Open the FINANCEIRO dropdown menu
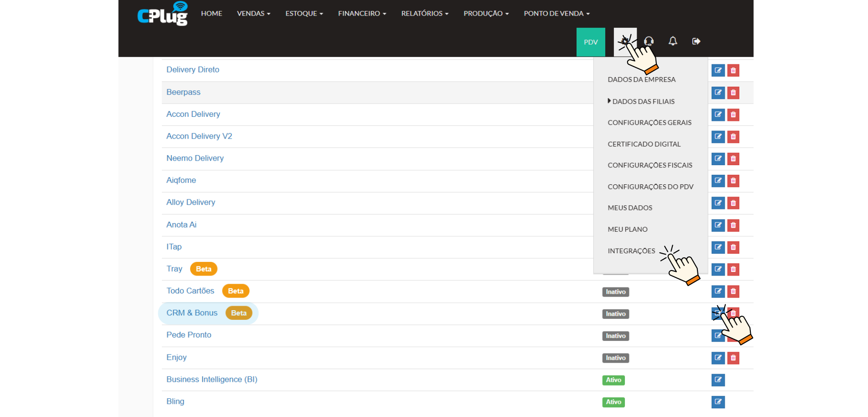The height and width of the screenshot is (417, 868). (362, 14)
